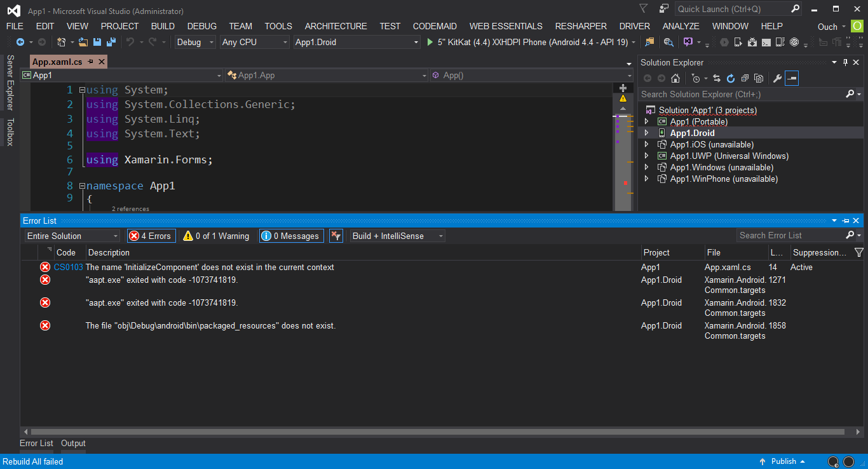Viewport: 868px width, 469px height.
Task: Start debugging with the green play icon
Action: (x=430, y=42)
